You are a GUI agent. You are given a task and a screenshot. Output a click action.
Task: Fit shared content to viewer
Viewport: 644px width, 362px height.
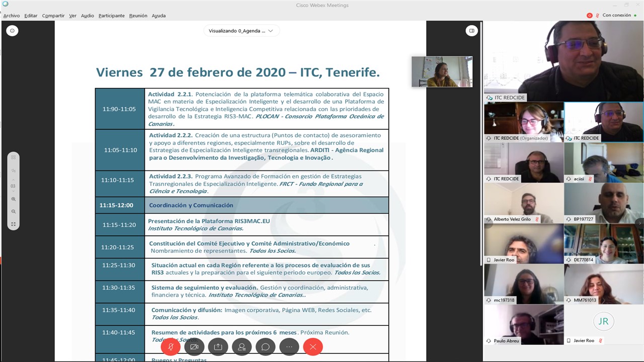14,224
